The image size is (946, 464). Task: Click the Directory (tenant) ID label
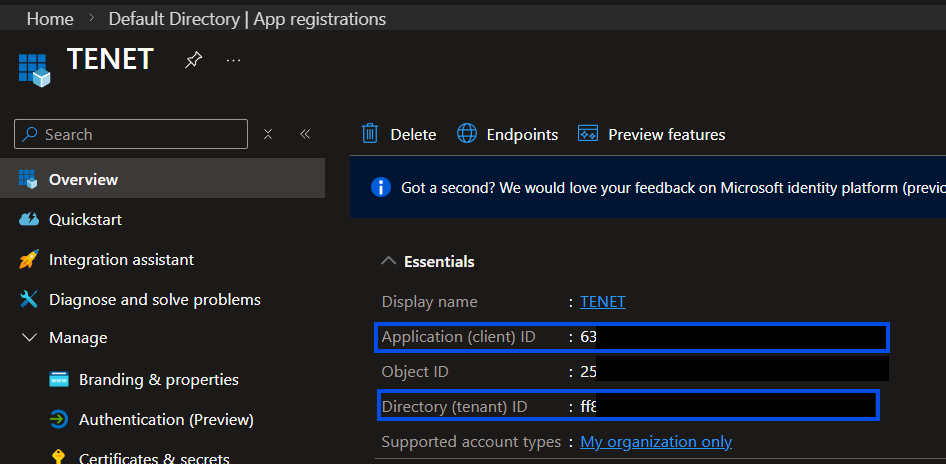[x=454, y=407]
